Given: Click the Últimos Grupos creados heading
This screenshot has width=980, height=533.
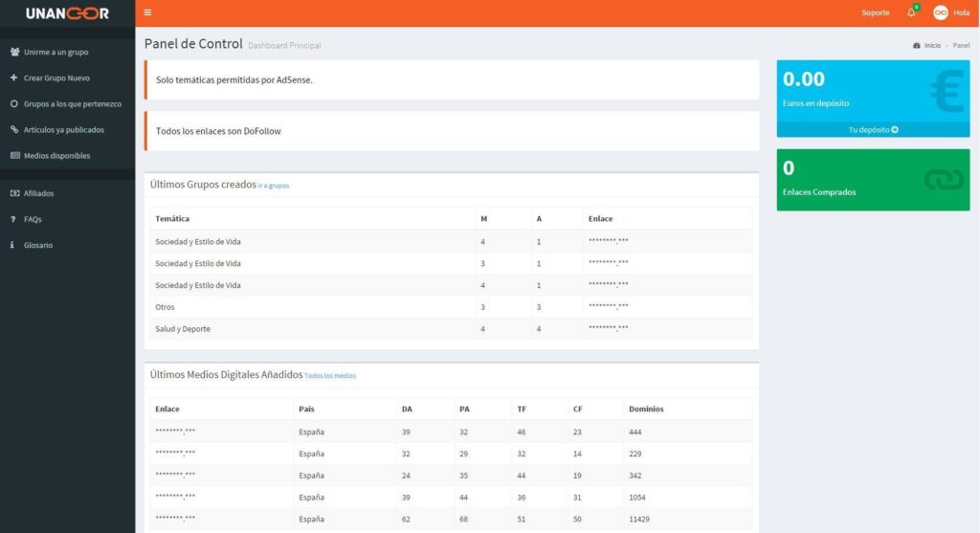Looking at the screenshot, I should point(203,185).
